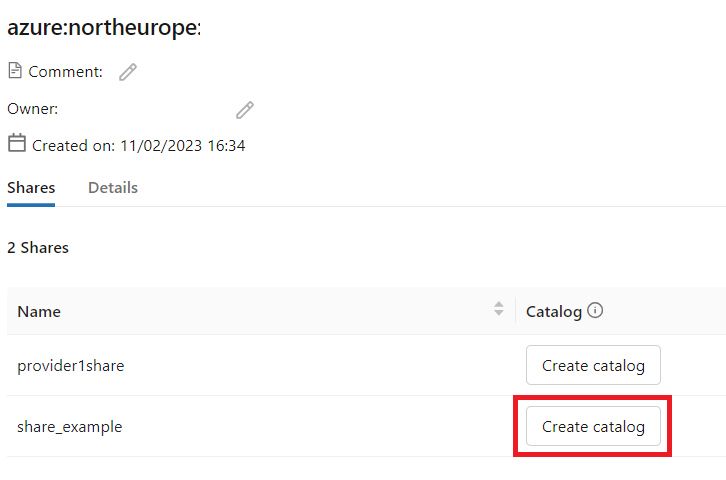Click the 2 Shares count label
The width and height of the screenshot is (726, 480).
point(38,248)
